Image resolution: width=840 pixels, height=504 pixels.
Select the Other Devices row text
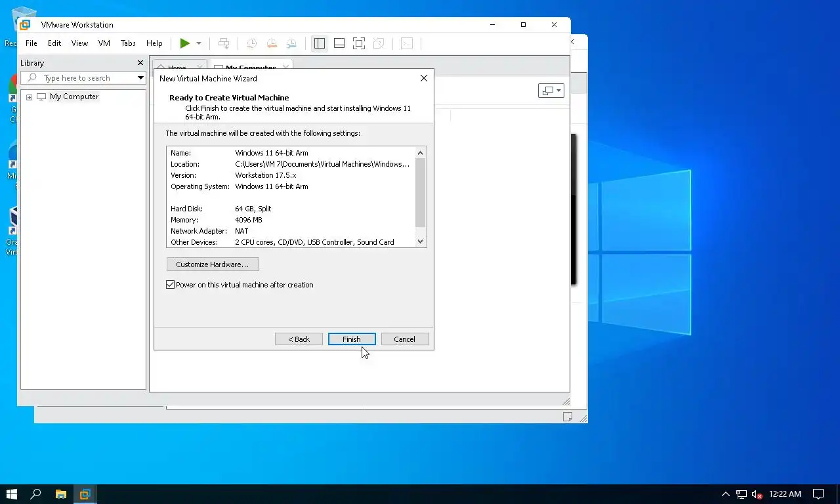(x=283, y=242)
